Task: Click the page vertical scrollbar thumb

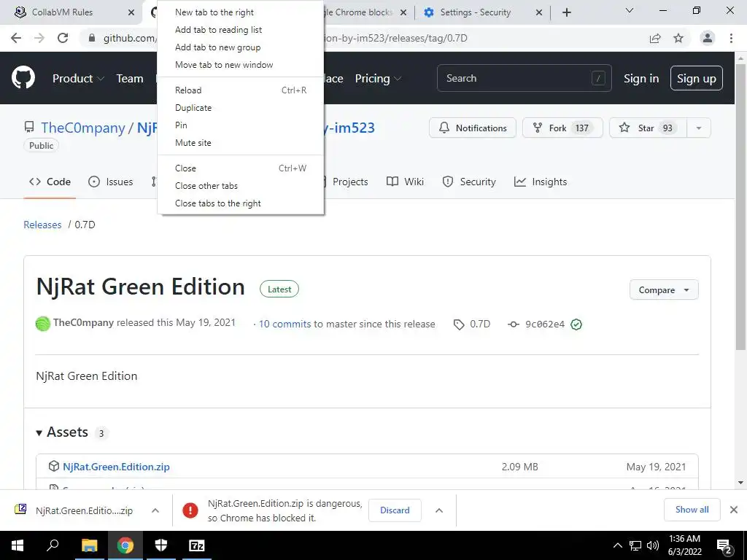Action: pos(740,207)
